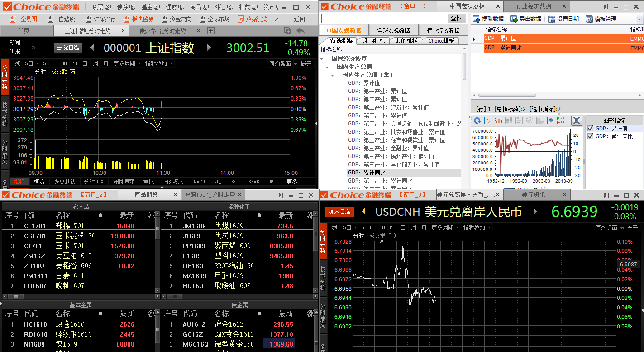Open 板块监测 sector monitor

tap(138, 19)
